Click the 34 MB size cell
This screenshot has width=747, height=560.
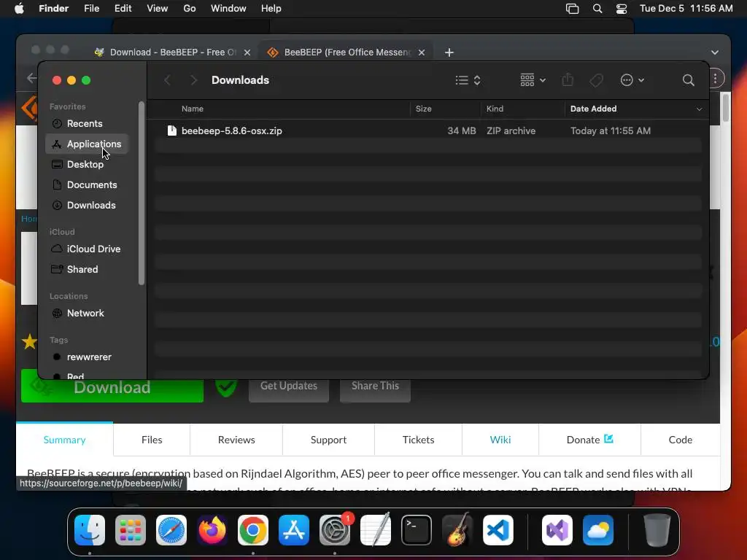[462, 131]
